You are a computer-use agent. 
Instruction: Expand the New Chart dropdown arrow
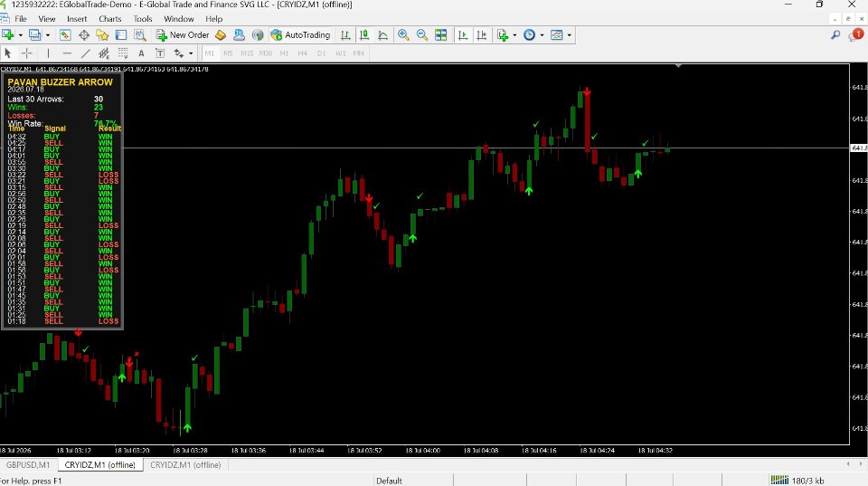(21, 35)
